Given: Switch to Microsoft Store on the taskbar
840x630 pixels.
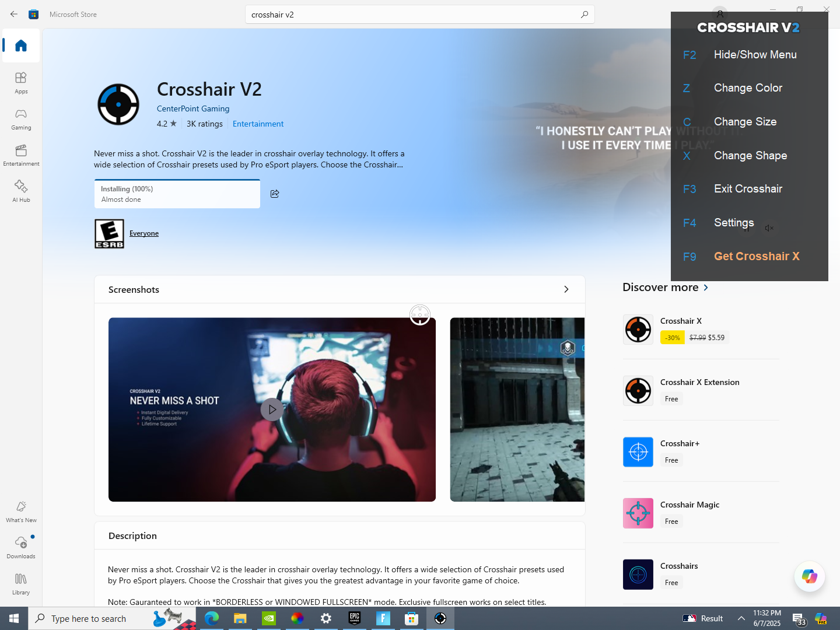Looking at the screenshot, I should 412,618.
